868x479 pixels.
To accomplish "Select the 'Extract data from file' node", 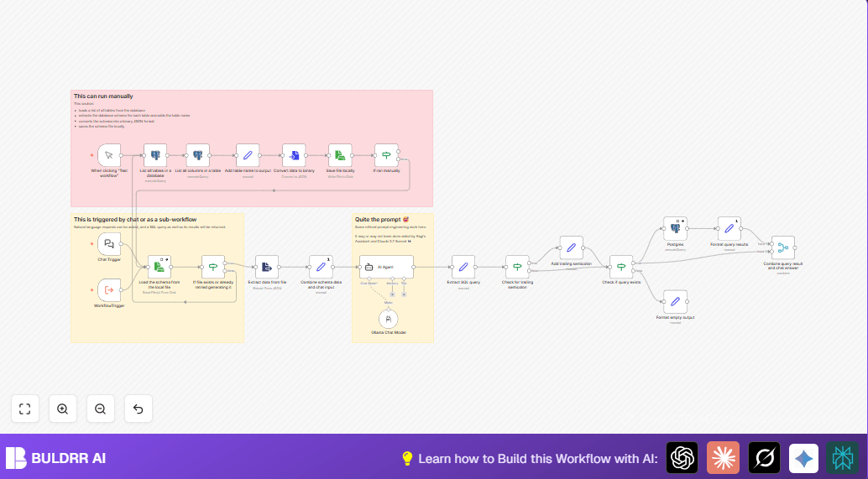I will [267, 267].
